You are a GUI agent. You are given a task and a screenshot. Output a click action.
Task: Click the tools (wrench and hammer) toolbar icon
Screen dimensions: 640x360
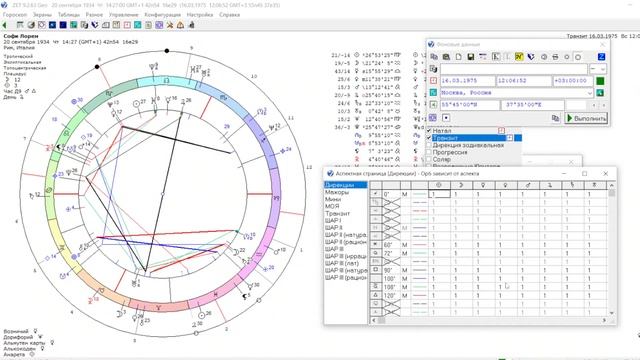pyautogui.click(x=170, y=25)
